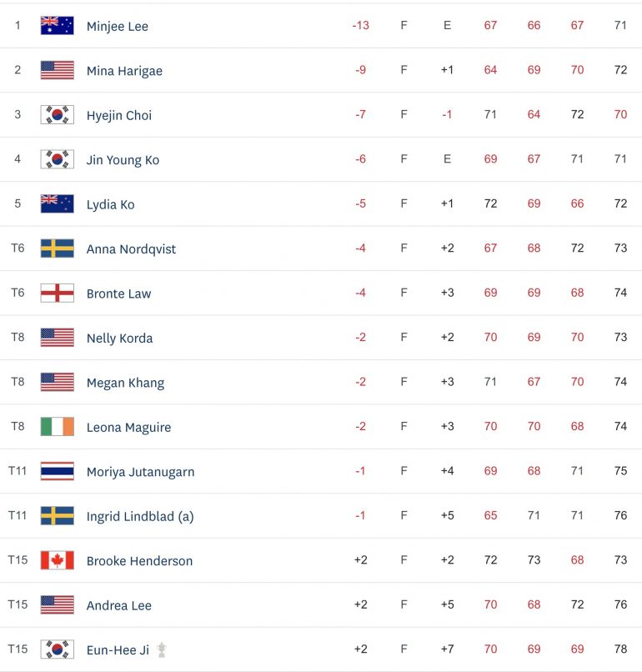The height and width of the screenshot is (672, 642).
Task: Click the trophy icon next to Eun-Hee Ji
Action: (x=162, y=649)
